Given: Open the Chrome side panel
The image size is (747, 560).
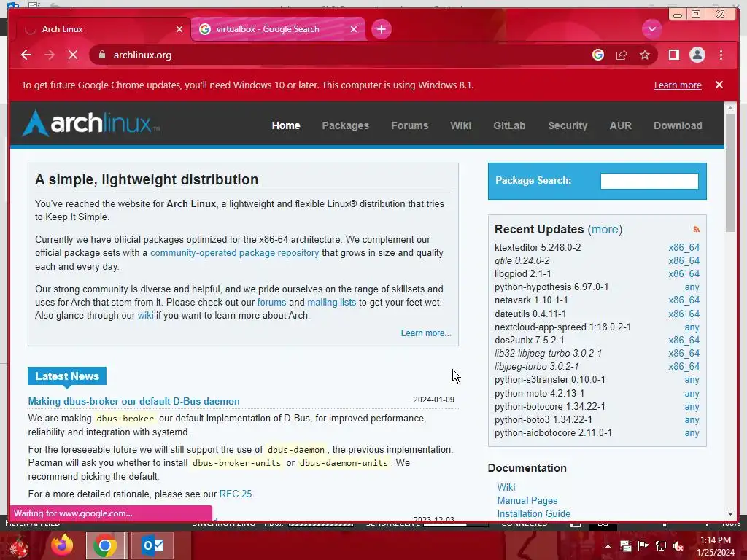Looking at the screenshot, I should (x=673, y=55).
